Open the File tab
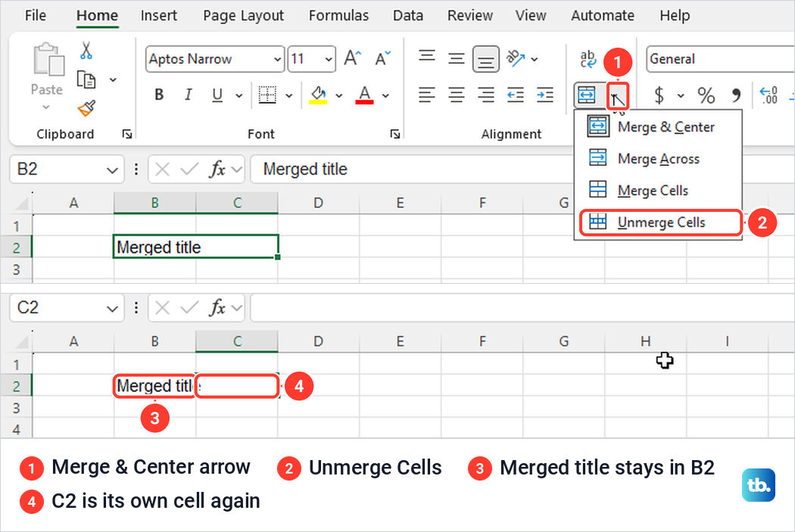 coord(36,15)
